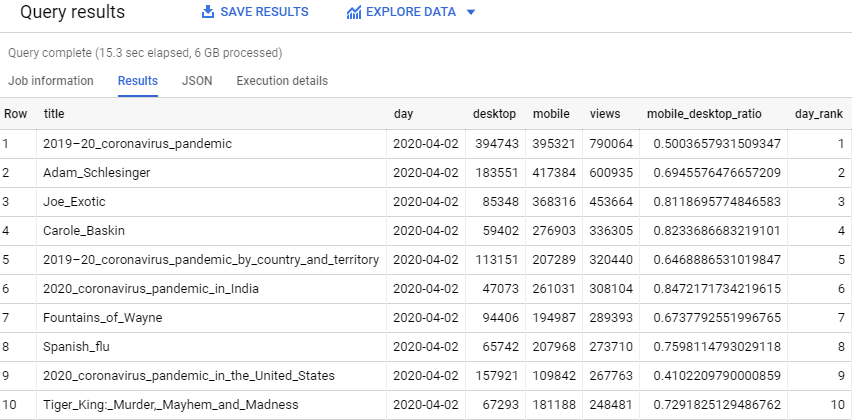Click the Explore Data chart icon
Image resolution: width=852 pixels, height=420 pixels.
coord(353,12)
